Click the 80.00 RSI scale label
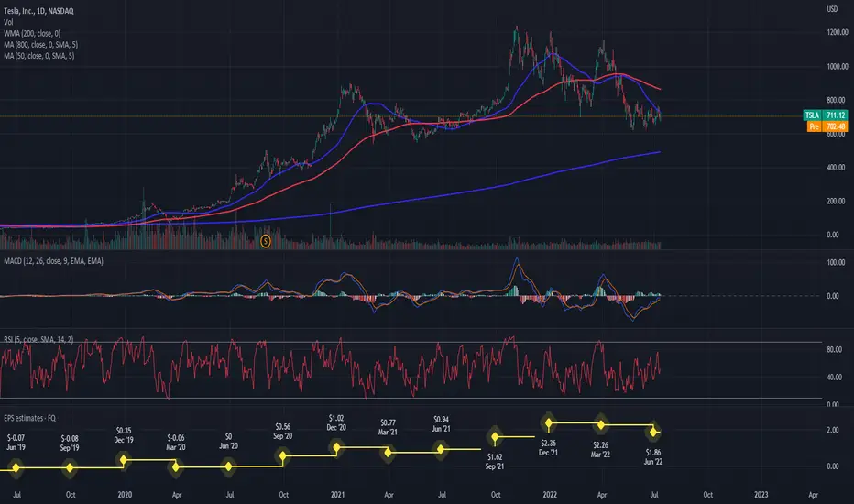Screen dimensions: 854x504 [x=834, y=350]
